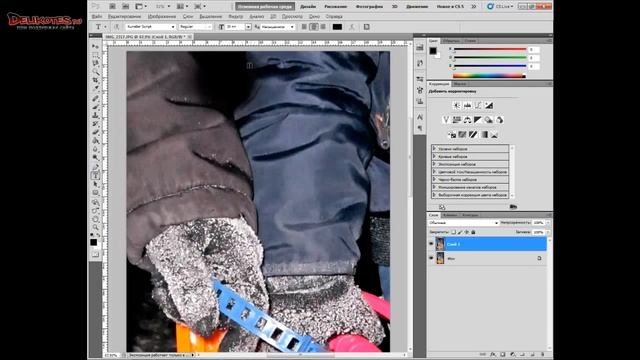Click the layer styles fx icon
This screenshot has height=360, width=640.
(493, 355)
